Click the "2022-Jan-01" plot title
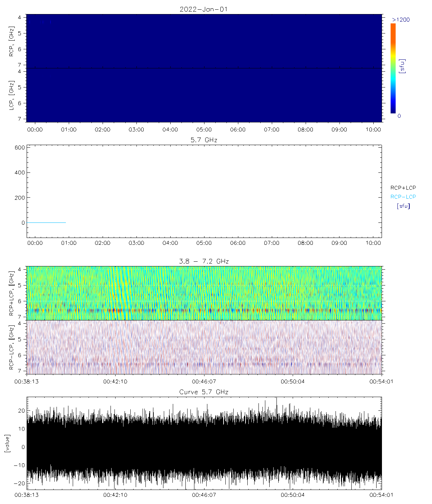432x504 pixels. (x=203, y=9)
